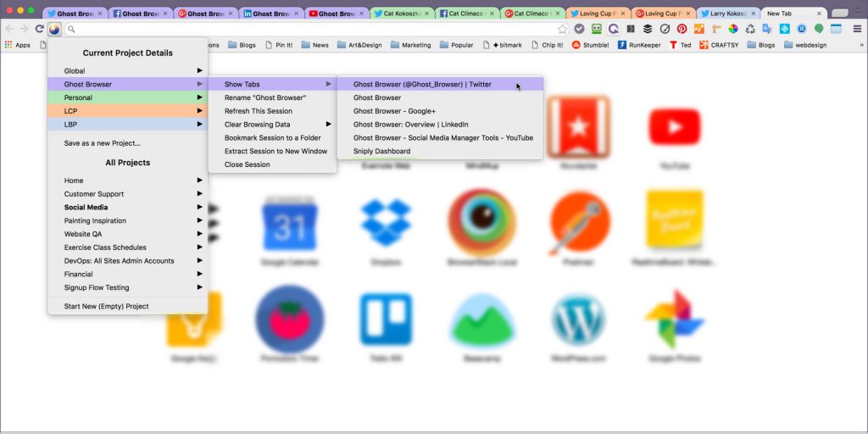Choose Save as a new Project
This screenshot has width=868, height=434.
coord(128,142)
